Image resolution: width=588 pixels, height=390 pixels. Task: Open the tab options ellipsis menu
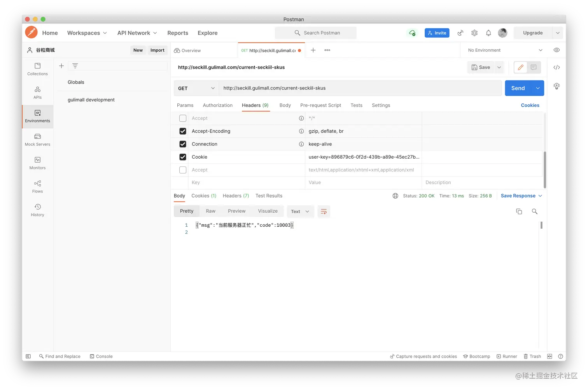point(327,50)
